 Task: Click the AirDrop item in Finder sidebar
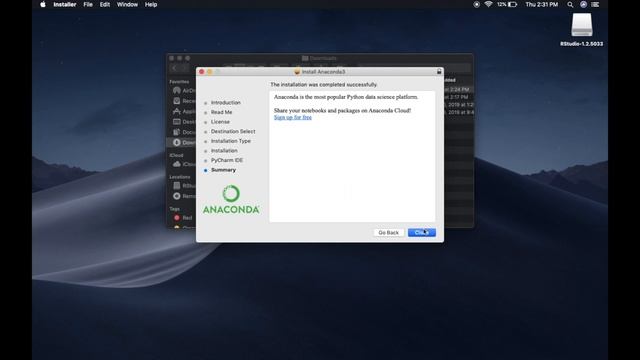[x=184, y=90]
